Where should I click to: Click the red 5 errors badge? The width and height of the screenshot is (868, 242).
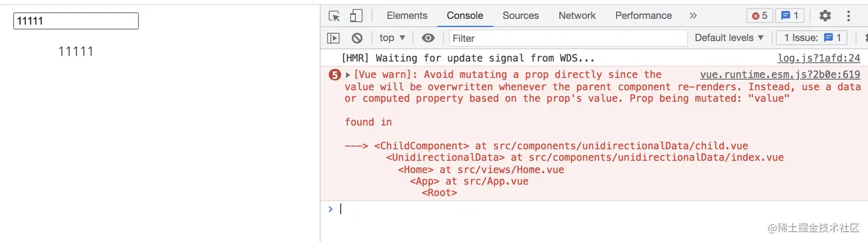coord(759,16)
